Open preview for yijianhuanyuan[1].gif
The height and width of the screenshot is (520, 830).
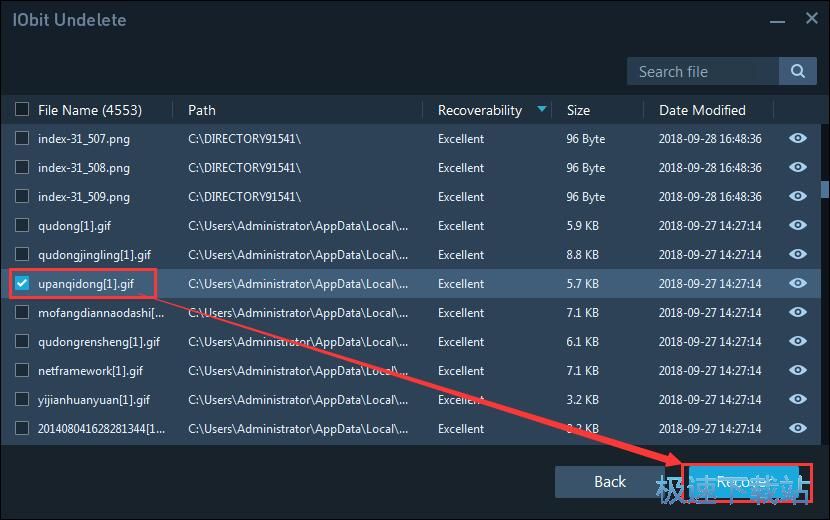pos(798,400)
